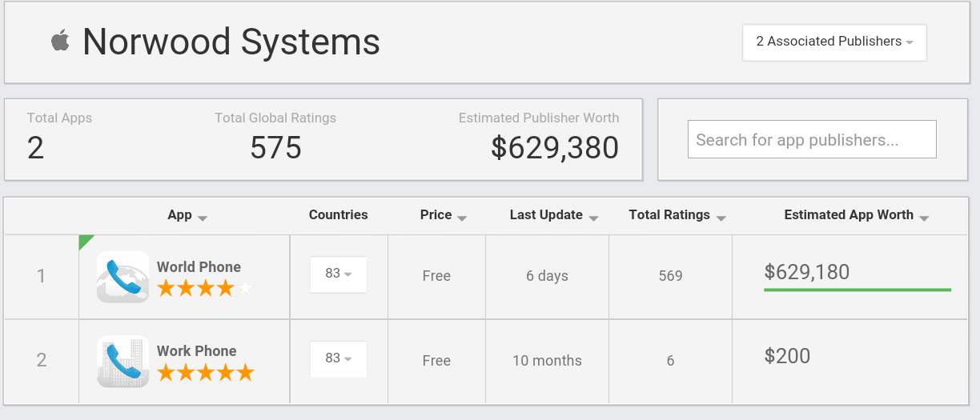Click the Norwood Systems publisher title
980x420 pixels.
pyautogui.click(x=231, y=42)
